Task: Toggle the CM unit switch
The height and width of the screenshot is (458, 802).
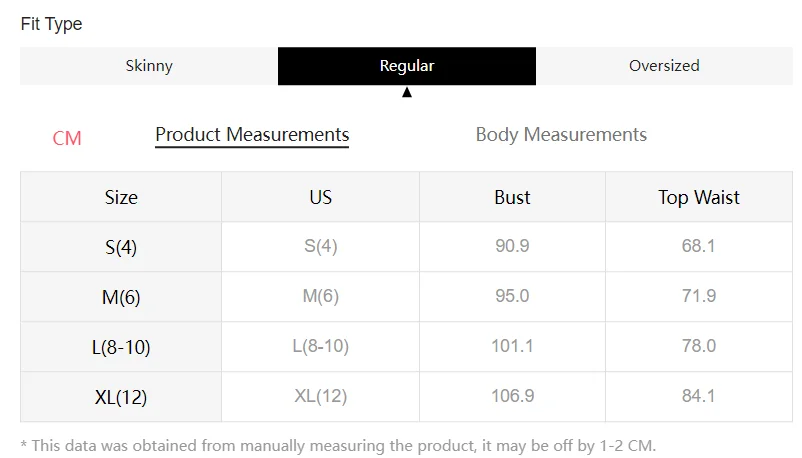Action: tap(67, 138)
